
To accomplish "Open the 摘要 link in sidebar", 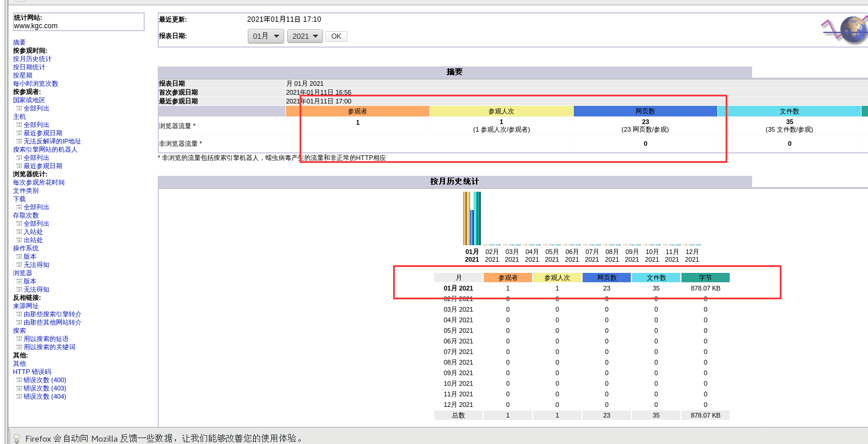I will click(19, 42).
